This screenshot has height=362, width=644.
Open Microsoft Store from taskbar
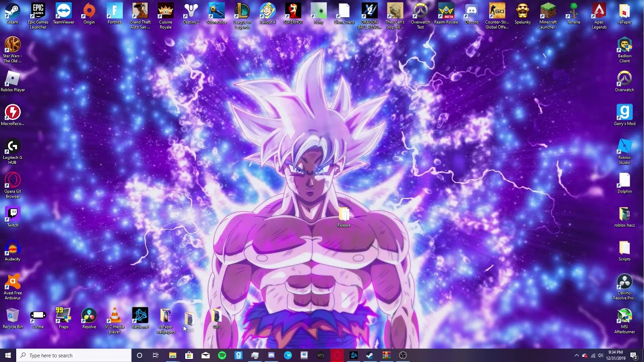tap(189, 355)
